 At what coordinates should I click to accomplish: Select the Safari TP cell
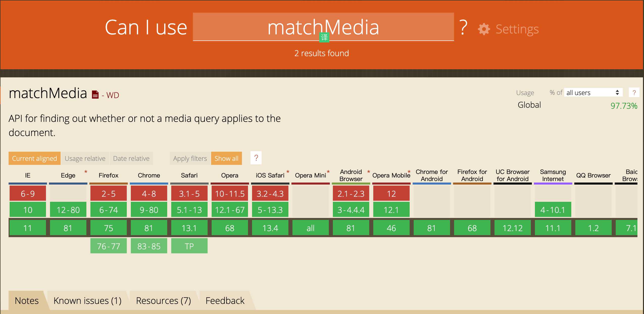coord(189,246)
